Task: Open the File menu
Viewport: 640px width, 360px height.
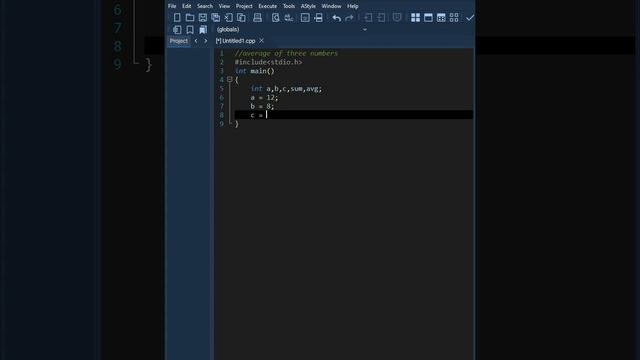Action: (172, 6)
